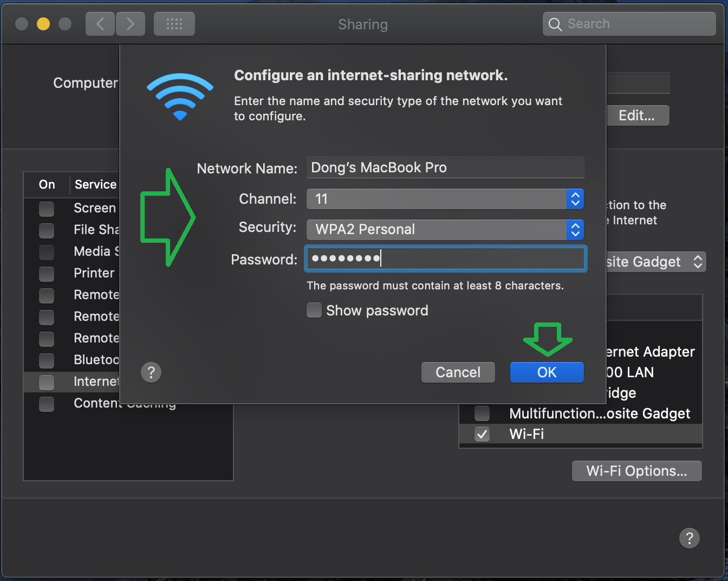Click the magnifying glass search icon
The width and height of the screenshot is (728, 581).
point(555,24)
